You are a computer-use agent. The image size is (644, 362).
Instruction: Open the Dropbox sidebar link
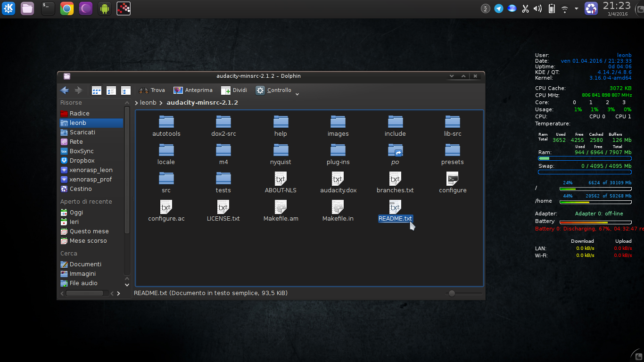pyautogui.click(x=80, y=160)
